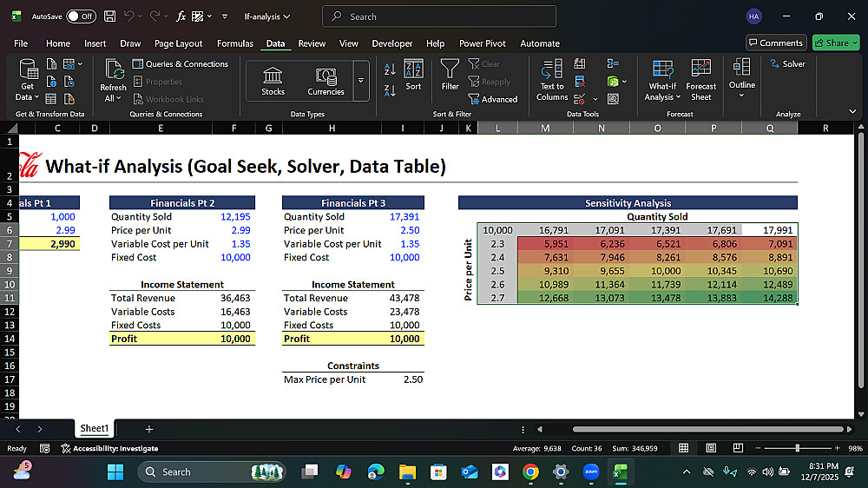Zoom in with plus button

point(838,447)
